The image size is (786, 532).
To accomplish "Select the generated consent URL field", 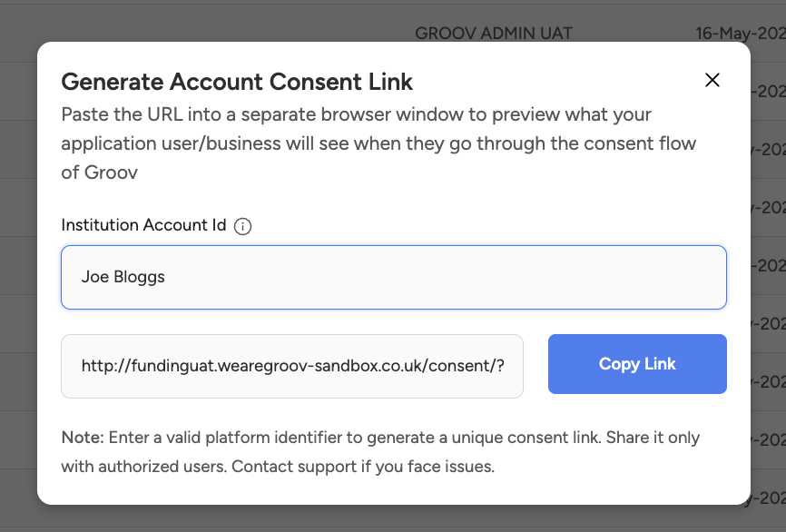I will point(292,366).
